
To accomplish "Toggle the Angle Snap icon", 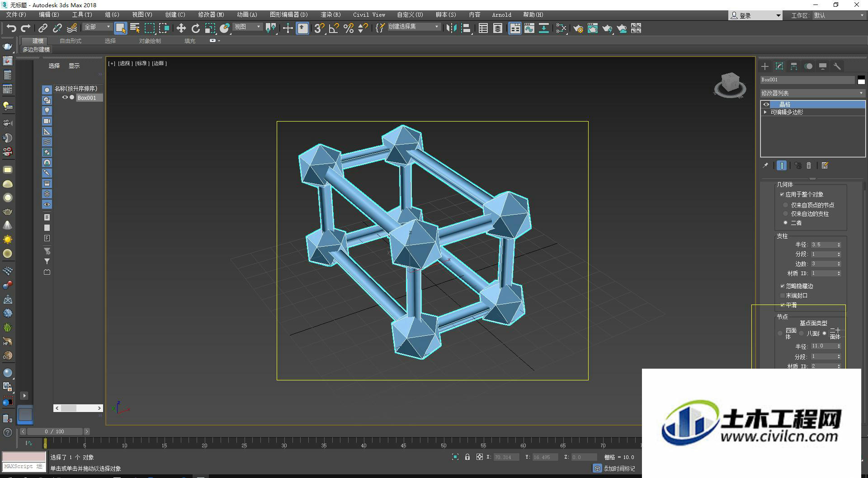I will pos(334,28).
